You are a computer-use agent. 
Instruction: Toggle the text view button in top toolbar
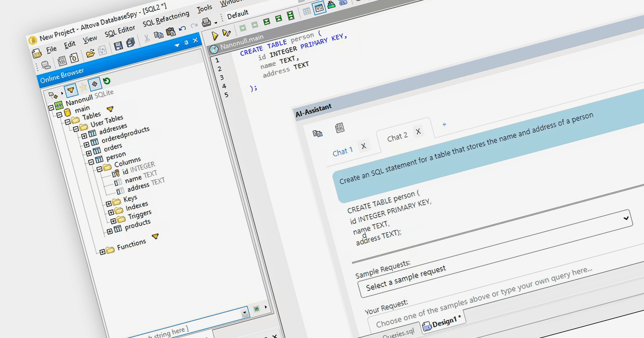pos(319,8)
